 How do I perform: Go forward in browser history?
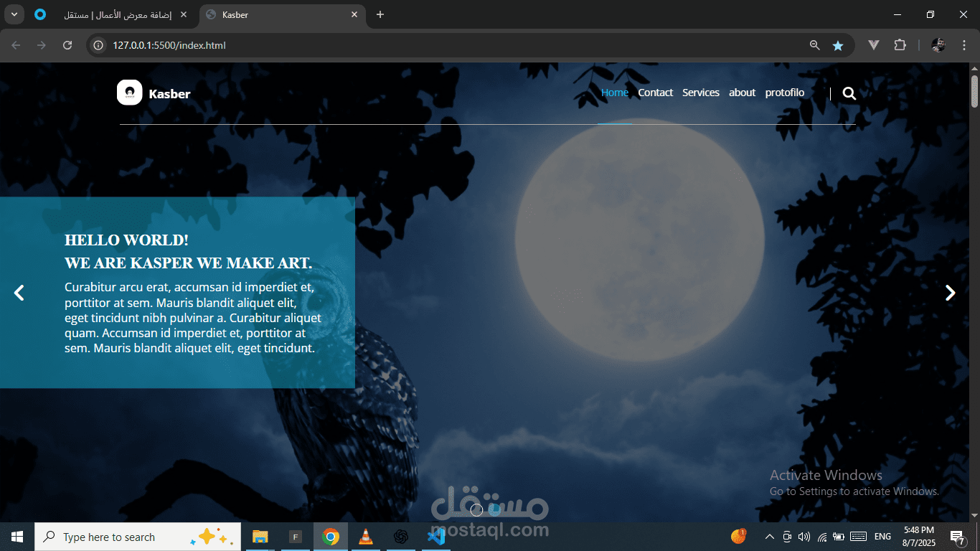click(42, 45)
